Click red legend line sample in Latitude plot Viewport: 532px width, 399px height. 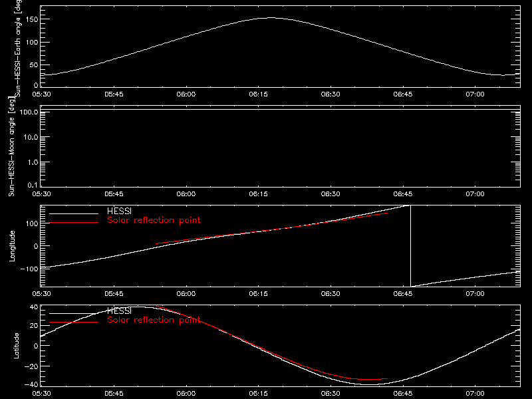(x=74, y=323)
